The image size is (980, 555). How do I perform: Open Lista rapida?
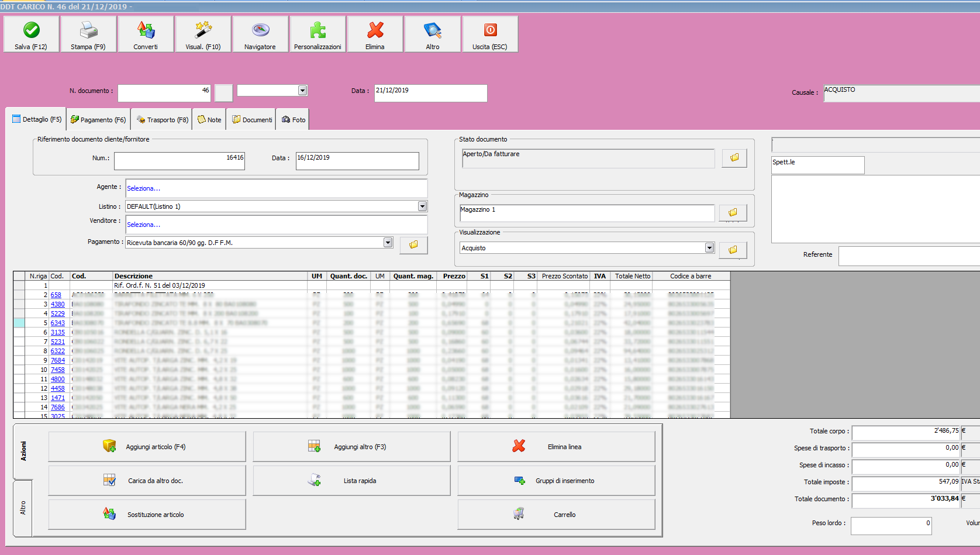351,481
